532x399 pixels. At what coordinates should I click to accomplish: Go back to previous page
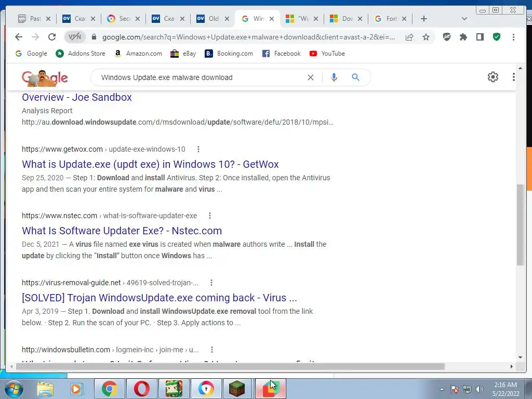[x=19, y=37]
